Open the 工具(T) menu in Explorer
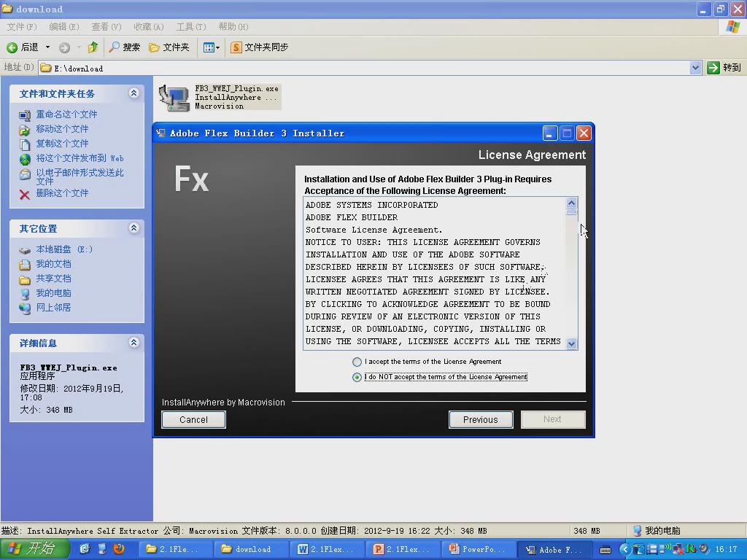 (191, 27)
